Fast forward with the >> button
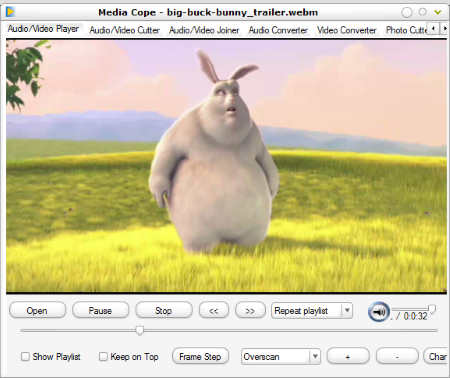This screenshot has height=378, width=450. click(x=250, y=310)
